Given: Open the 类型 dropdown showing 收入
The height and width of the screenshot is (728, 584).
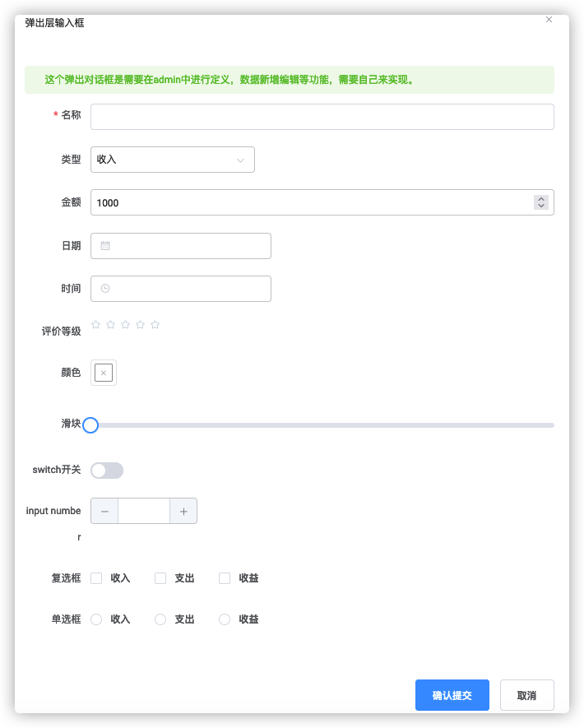Looking at the screenshot, I should pos(172,160).
